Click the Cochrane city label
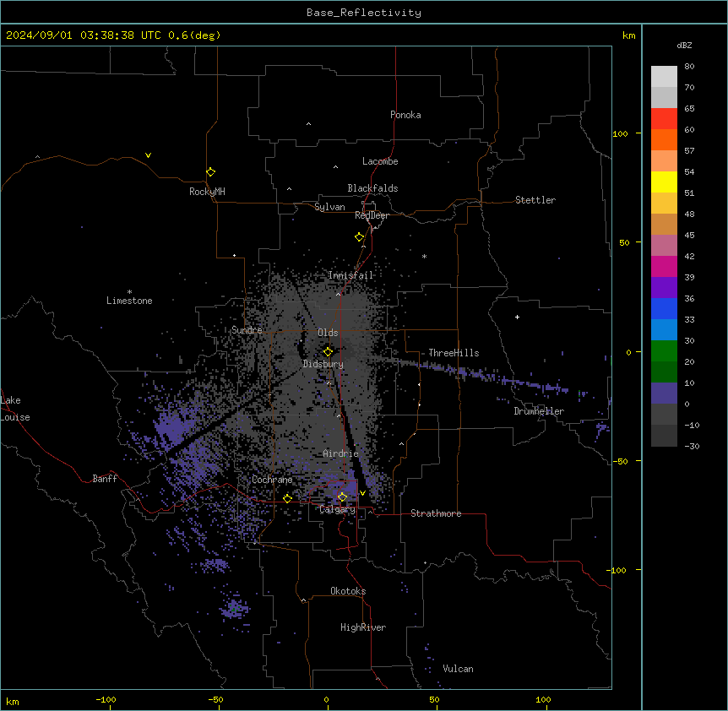728x711 pixels. 272,480
